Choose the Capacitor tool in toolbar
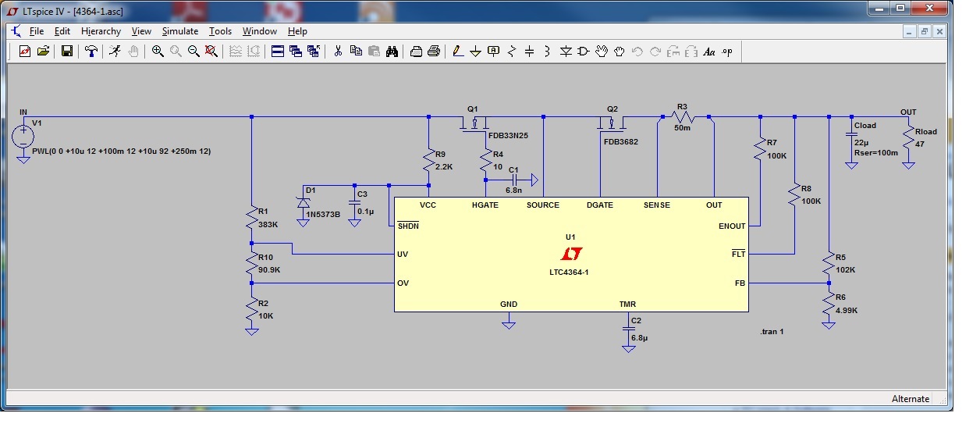 tap(530, 52)
